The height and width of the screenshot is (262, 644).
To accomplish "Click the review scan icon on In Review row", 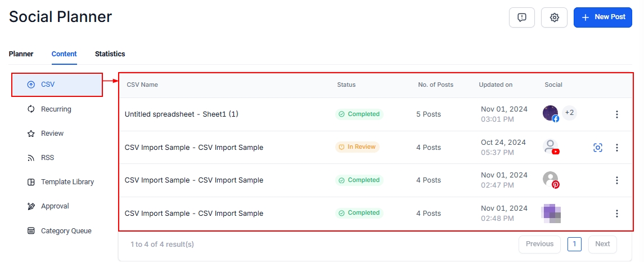I will click(x=598, y=148).
